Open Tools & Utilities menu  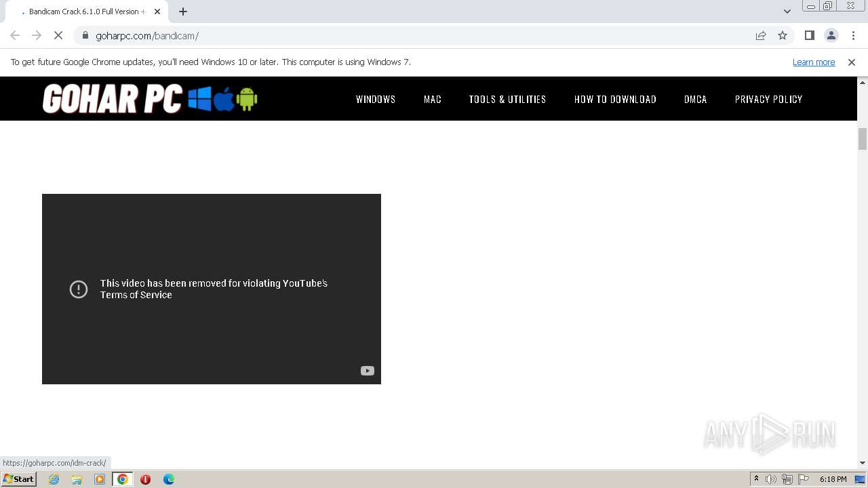click(507, 99)
